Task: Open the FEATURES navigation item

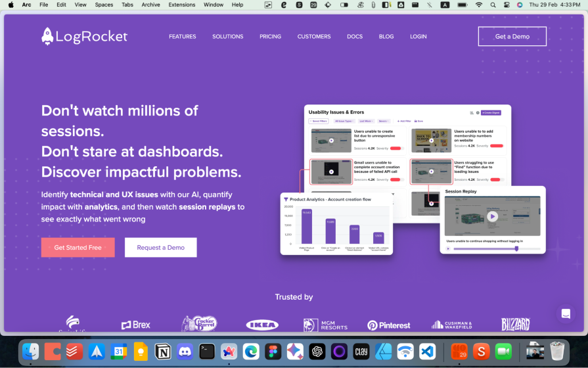Action: (x=182, y=37)
